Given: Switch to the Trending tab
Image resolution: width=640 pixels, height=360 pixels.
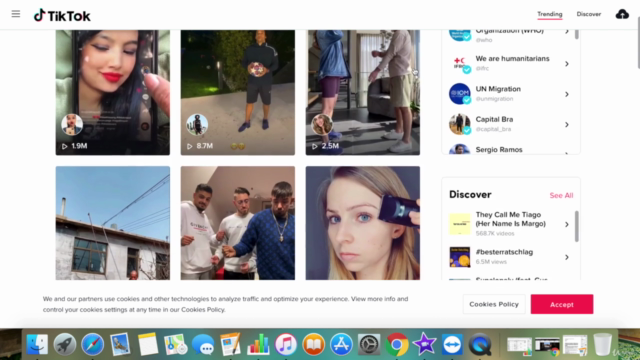Looking at the screenshot, I should pyautogui.click(x=549, y=14).
